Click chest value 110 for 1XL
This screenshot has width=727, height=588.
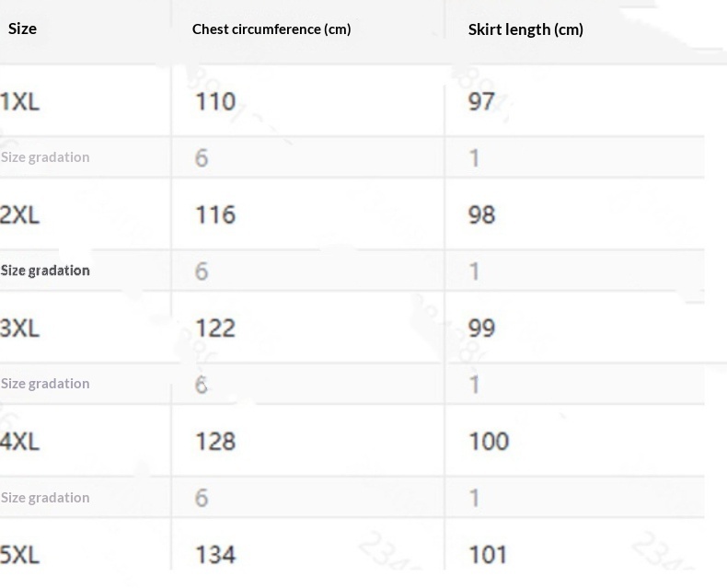tap(215, 101)
